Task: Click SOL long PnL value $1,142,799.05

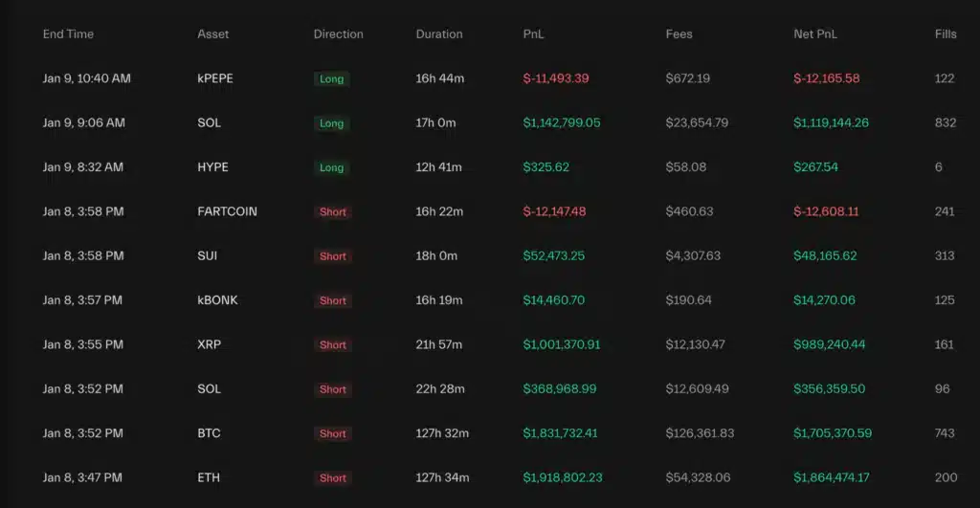Action: tap(562, 122)
